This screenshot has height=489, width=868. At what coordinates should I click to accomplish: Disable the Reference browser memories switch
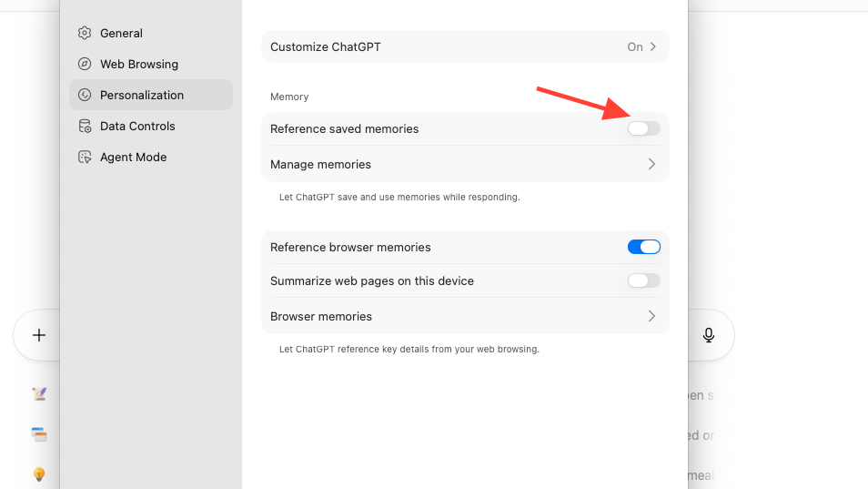point(643,247)
